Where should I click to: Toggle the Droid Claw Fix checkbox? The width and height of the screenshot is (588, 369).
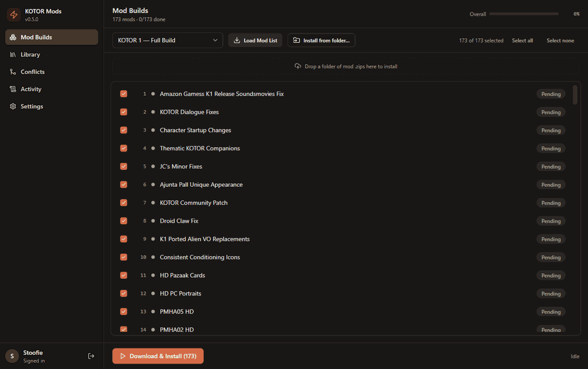click(x=123, y=221)
